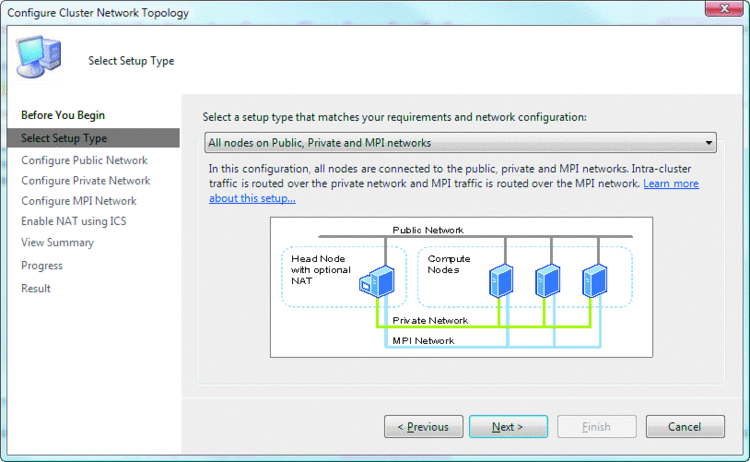Click the disabled Finish button
Screen dimensions: 750x462
pos(596,426)
